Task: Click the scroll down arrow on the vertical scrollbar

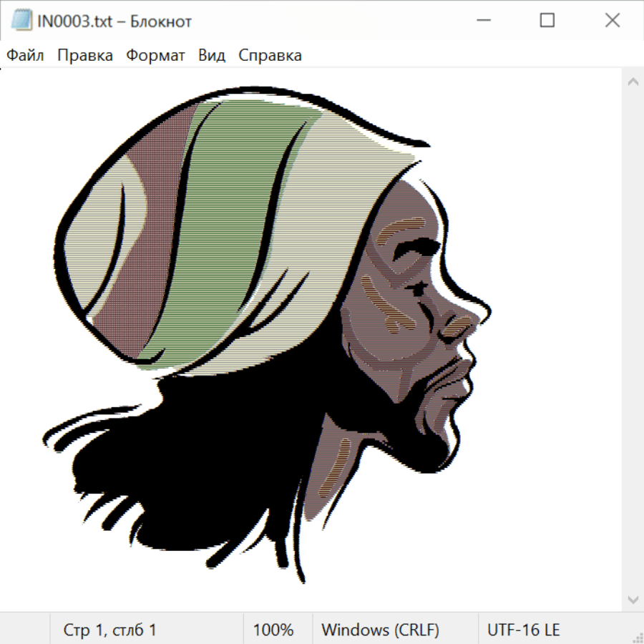Action: click(633, 598)
